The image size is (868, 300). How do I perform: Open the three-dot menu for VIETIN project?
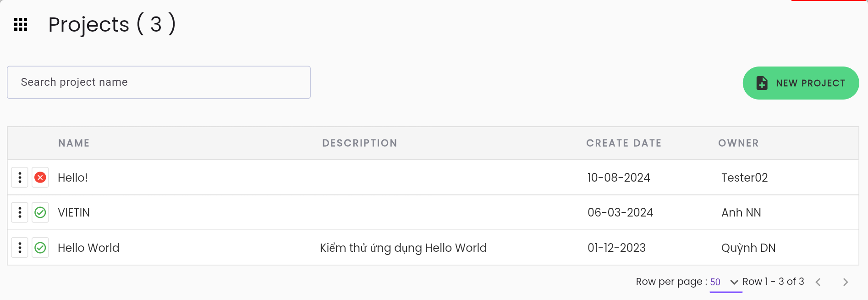[20, 212]
